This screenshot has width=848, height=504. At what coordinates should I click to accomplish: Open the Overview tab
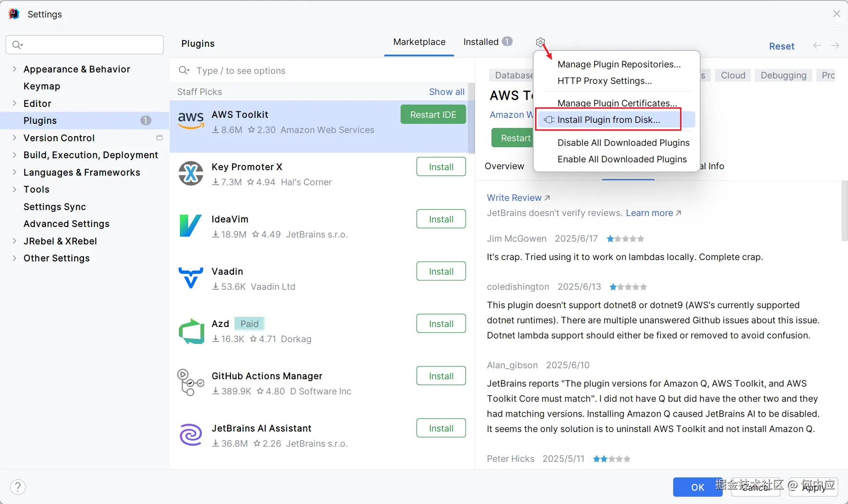[504, 166]
